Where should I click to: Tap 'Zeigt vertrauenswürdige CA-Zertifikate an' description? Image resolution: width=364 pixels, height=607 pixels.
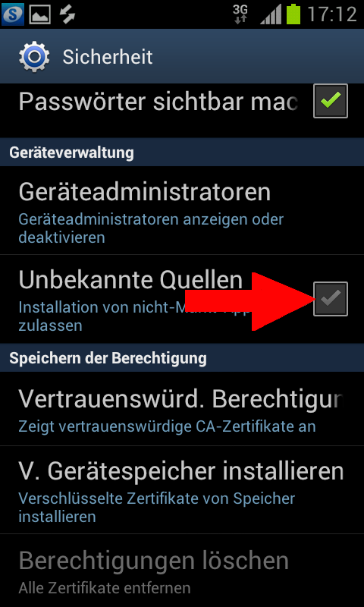tap(167, 426)
